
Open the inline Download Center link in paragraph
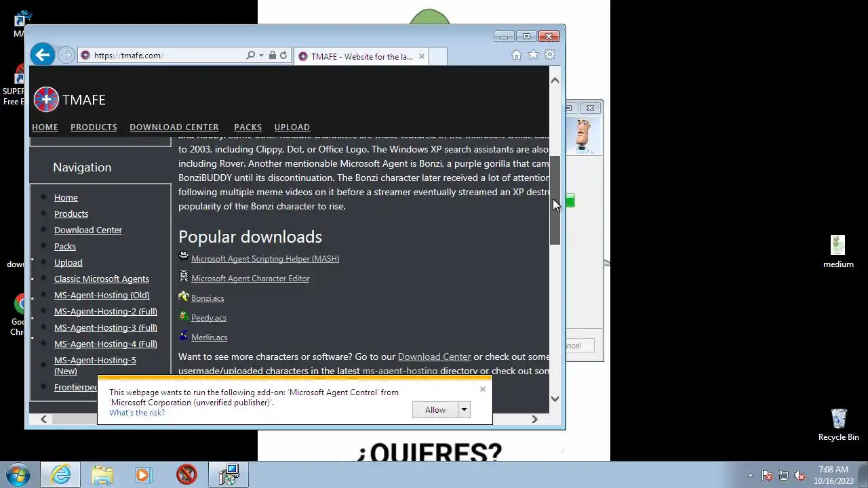coord(434,357)
